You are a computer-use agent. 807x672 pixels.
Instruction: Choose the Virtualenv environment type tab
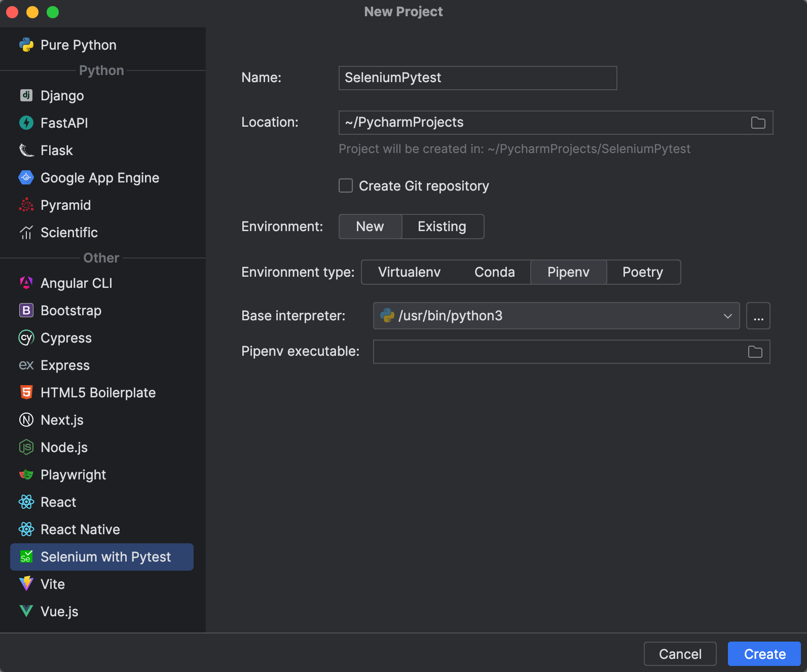click(x=409, y=272)
